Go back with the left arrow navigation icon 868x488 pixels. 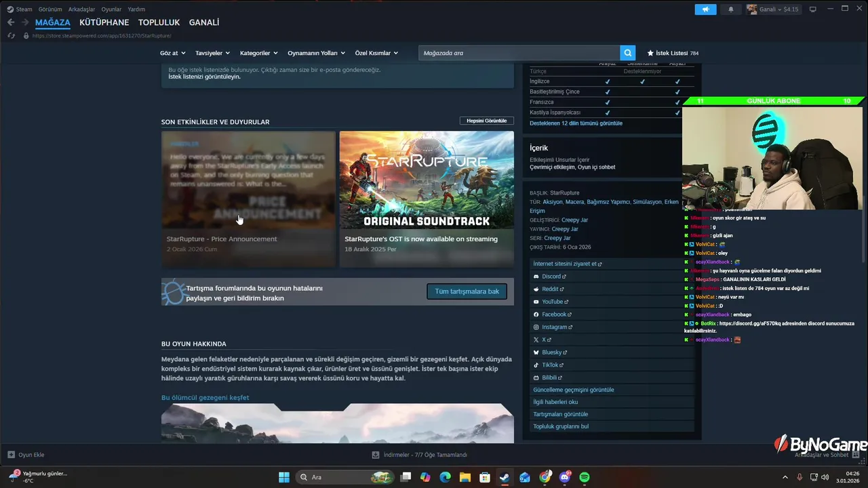click(x=11, y=22)
